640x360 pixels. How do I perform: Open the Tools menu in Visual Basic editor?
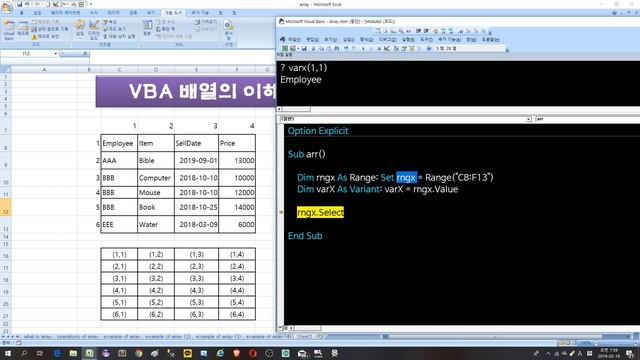coord(427,40)
